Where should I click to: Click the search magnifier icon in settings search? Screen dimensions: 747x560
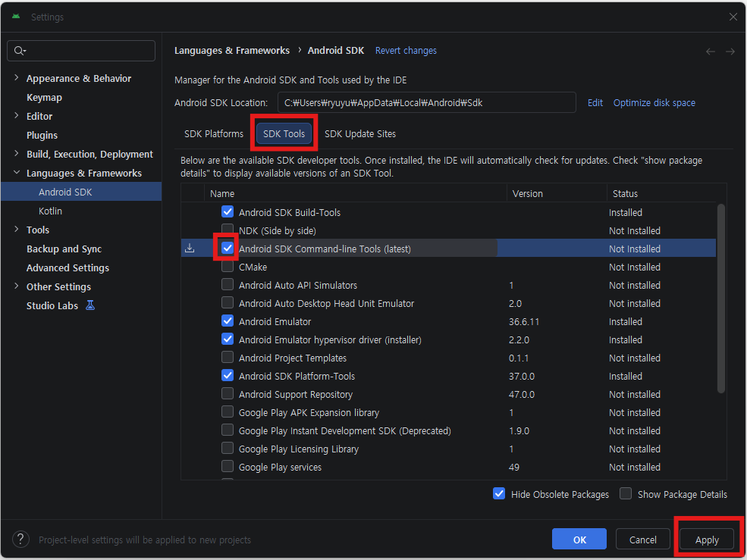[20, 51]
